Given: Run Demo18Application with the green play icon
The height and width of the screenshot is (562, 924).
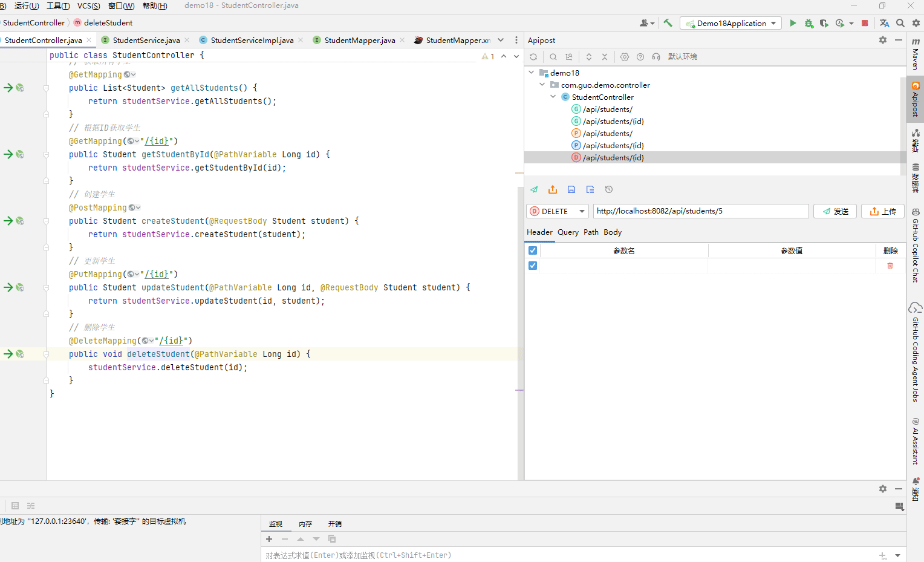Looking at the screenshot, I should pos(793,23).
